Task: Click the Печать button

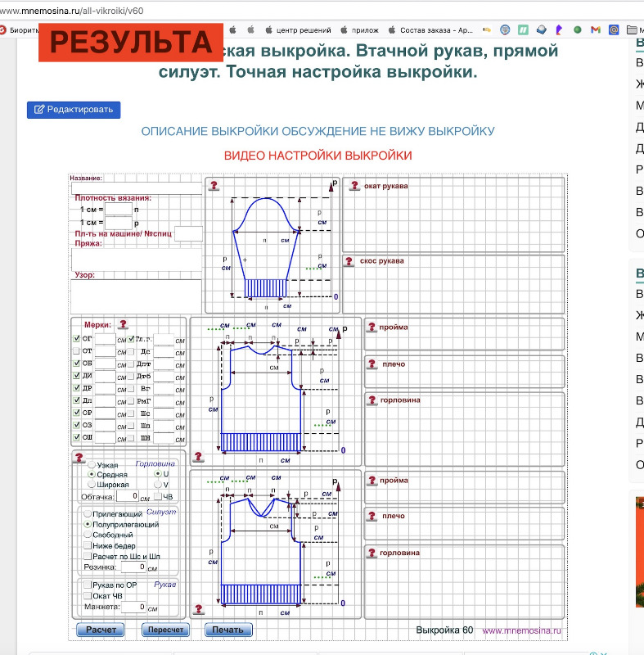Action: pyautogui.click(x=228, y=630)
